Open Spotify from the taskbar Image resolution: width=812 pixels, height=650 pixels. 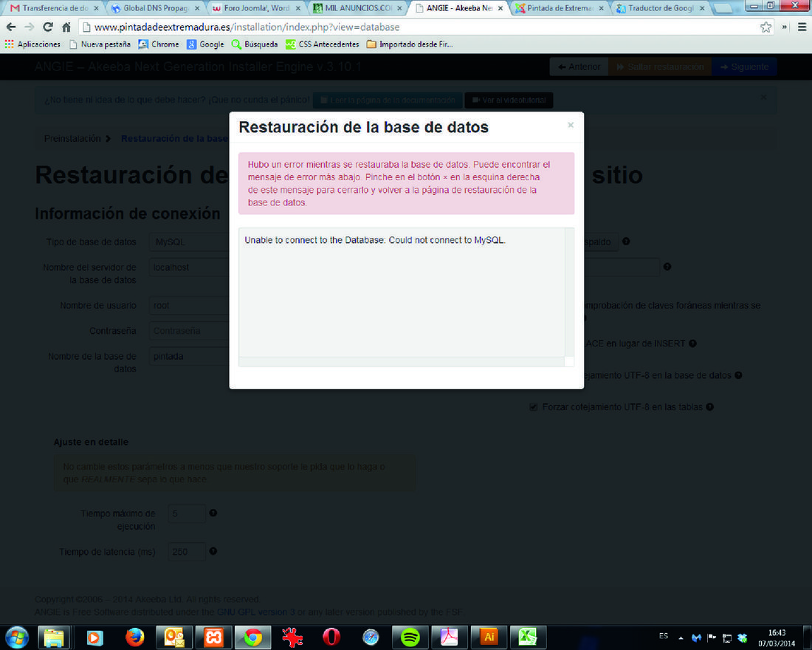point(410,637)
